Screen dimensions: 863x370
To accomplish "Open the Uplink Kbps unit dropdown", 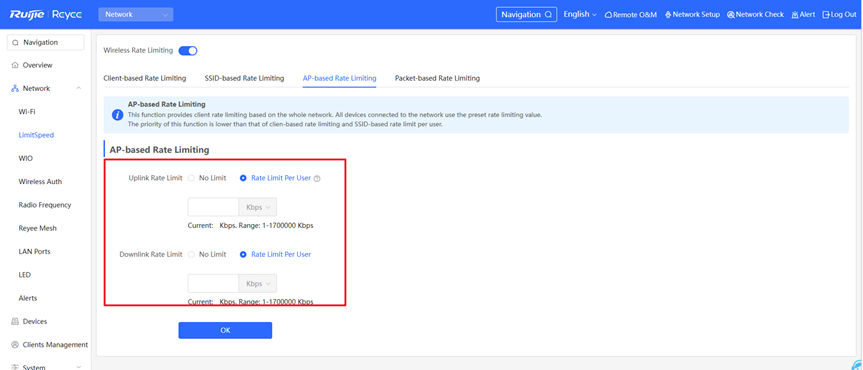I will point(258,207).
